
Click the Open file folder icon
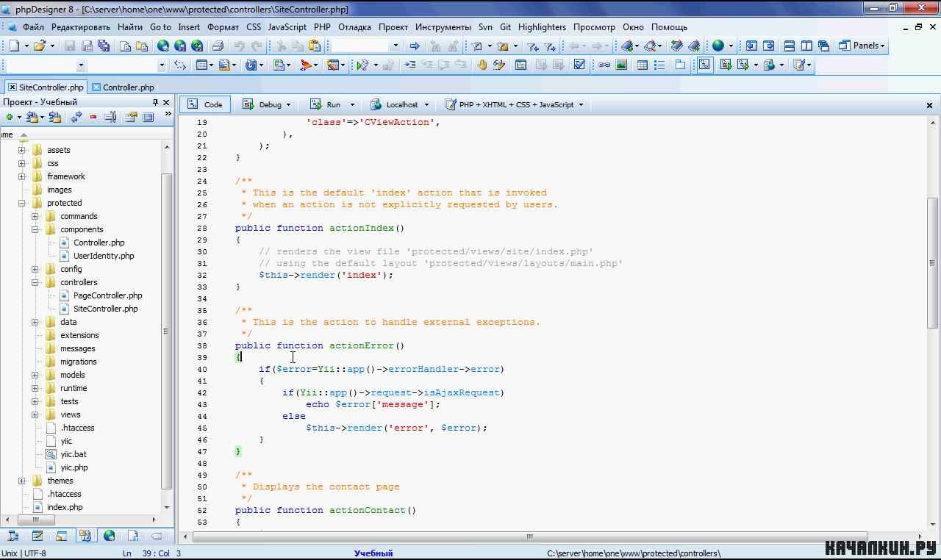point(40,46)
